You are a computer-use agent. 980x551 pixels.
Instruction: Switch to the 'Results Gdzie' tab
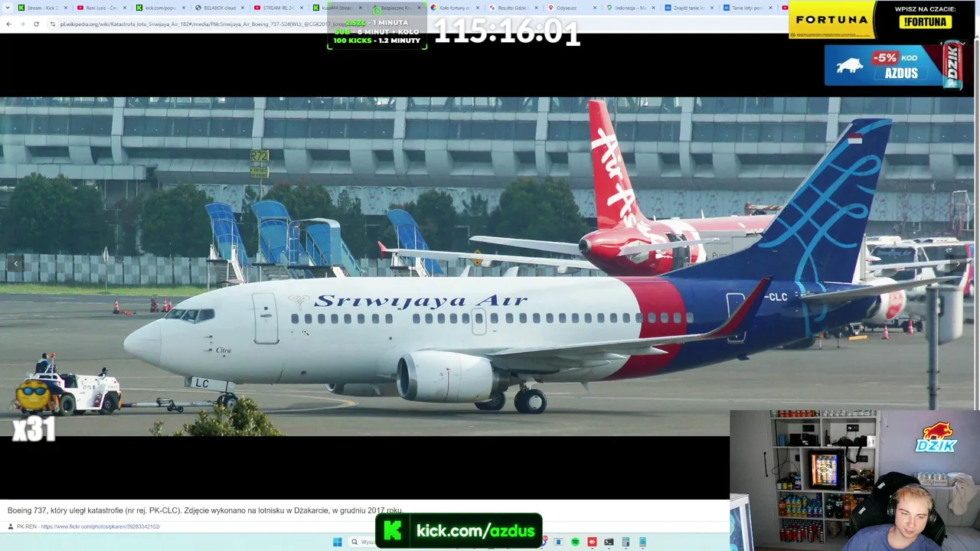point(513,8)
